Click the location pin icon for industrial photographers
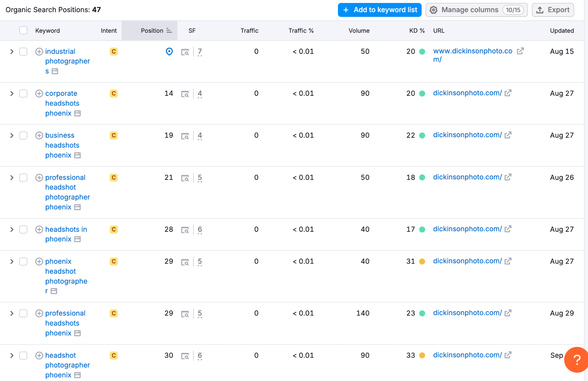Screen dimensions: 588x381 pyautogui.click(x=169, y=52)
